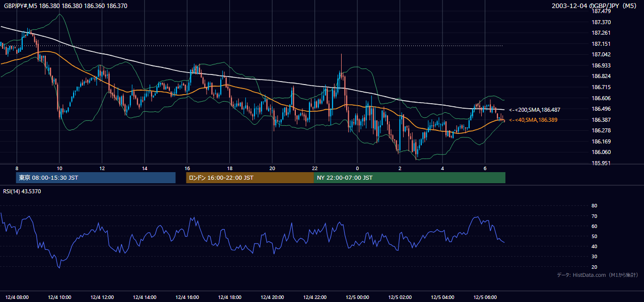Click price axis value 186.715
Viewport: 644px width, 302px height.
pyautogui.click(x=601, y=87)
